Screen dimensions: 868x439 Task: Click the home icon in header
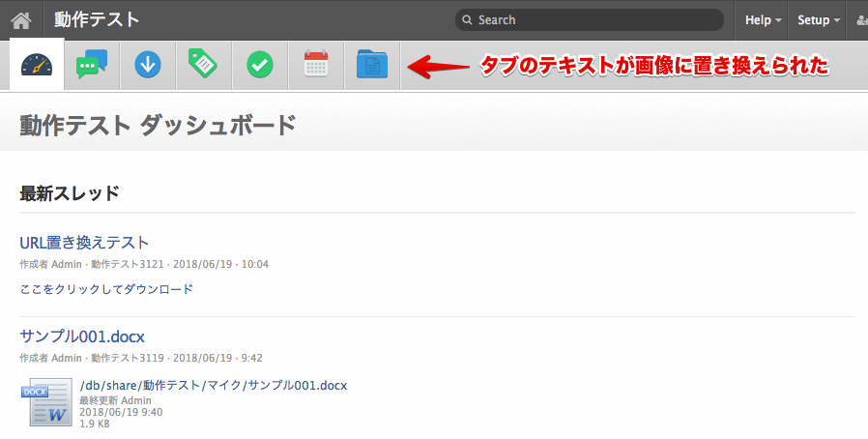click(x=21, y=20)
